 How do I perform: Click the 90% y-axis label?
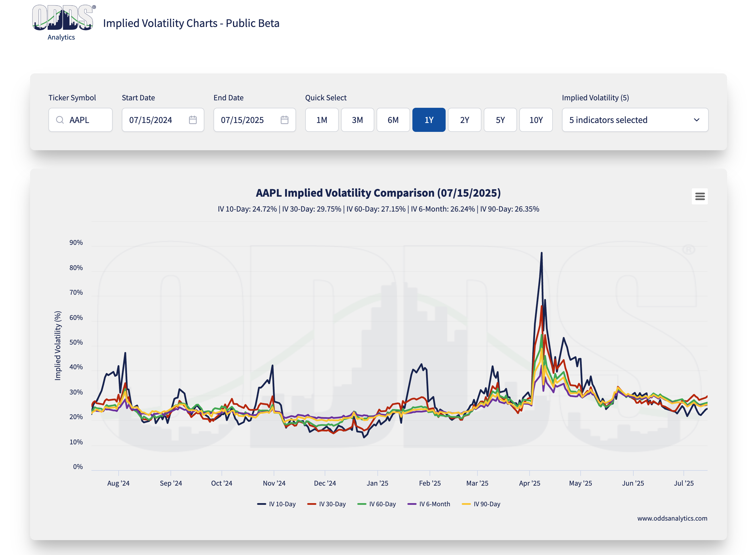76,243
